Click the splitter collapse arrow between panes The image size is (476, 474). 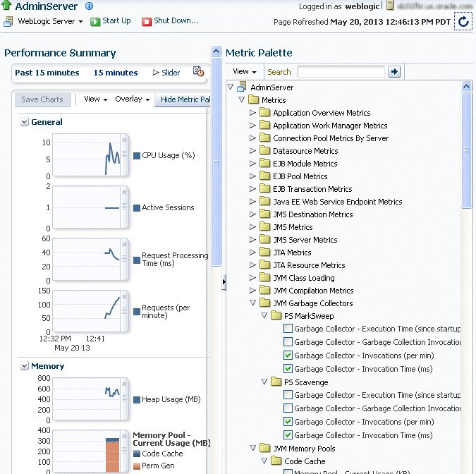(x=224, y=281)
